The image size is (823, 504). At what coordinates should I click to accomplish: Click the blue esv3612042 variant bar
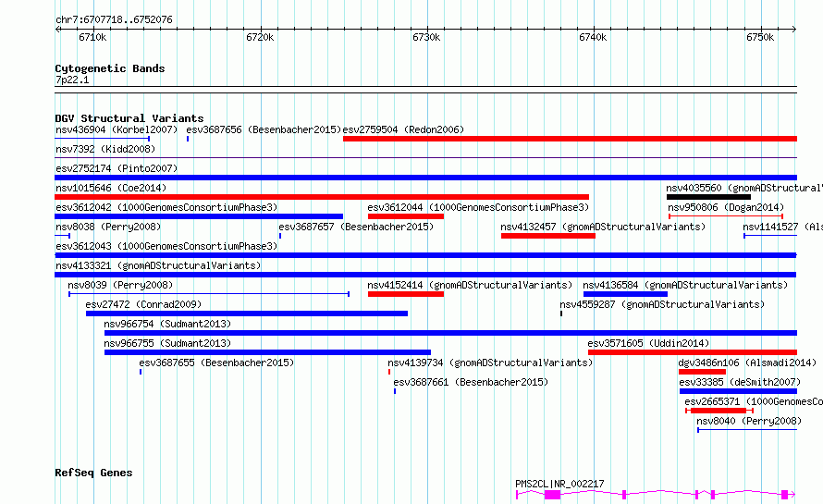click(x=199, y=216)
